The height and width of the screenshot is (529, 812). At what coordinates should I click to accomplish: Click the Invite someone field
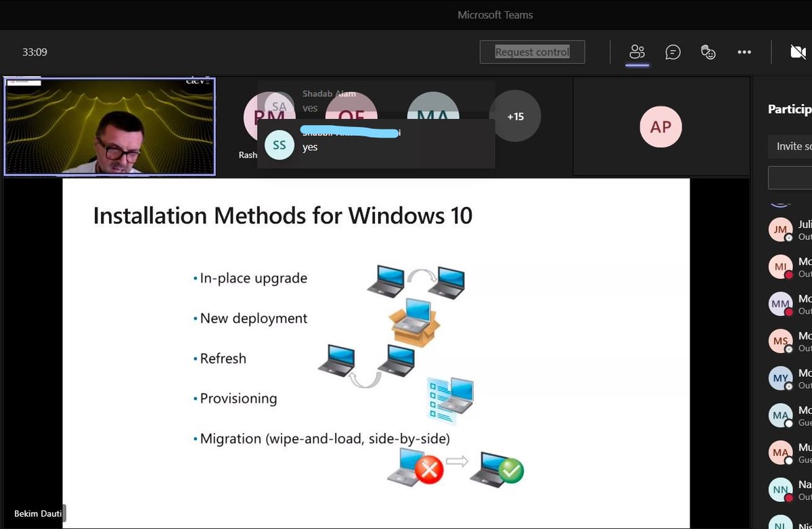point(790,146)
